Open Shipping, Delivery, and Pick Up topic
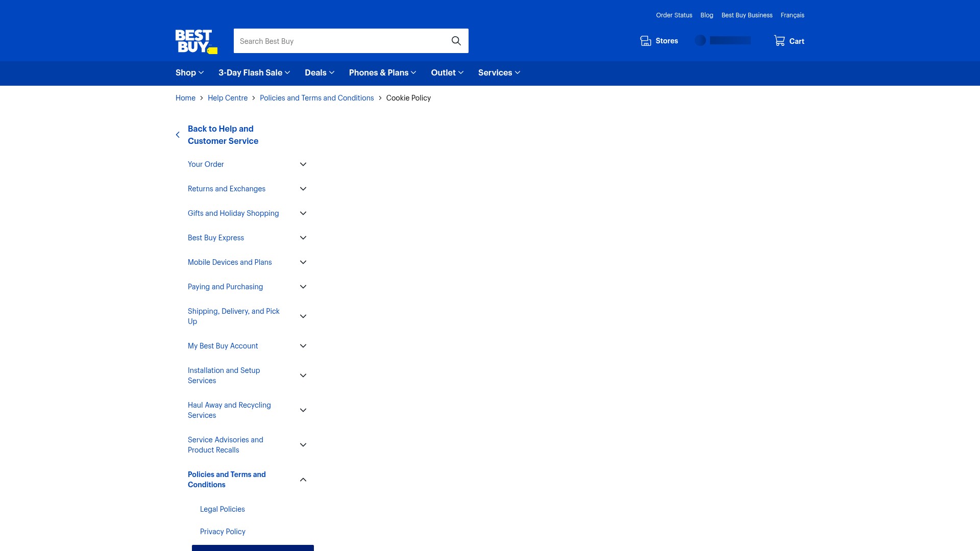 [x=234, y=316]
